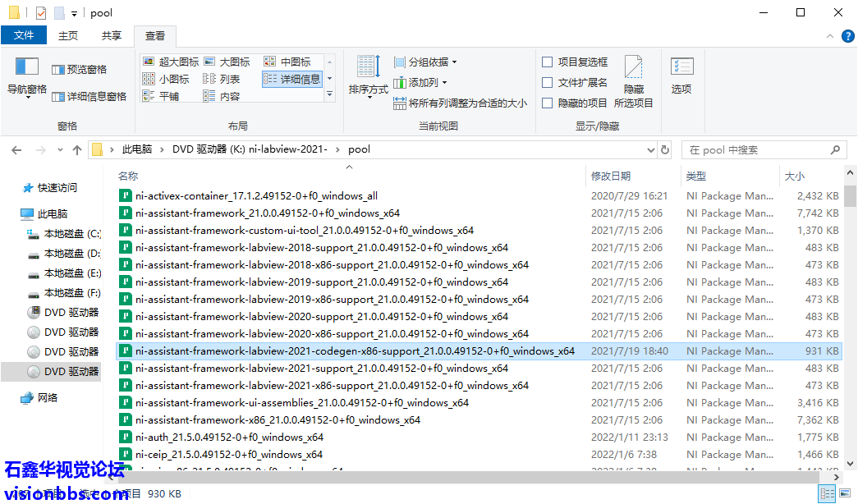Screen dimensions: 858x504
Task: Click the up-directory arrow in navigation bar
Action: pyautogui.click(x=77, y=149)
